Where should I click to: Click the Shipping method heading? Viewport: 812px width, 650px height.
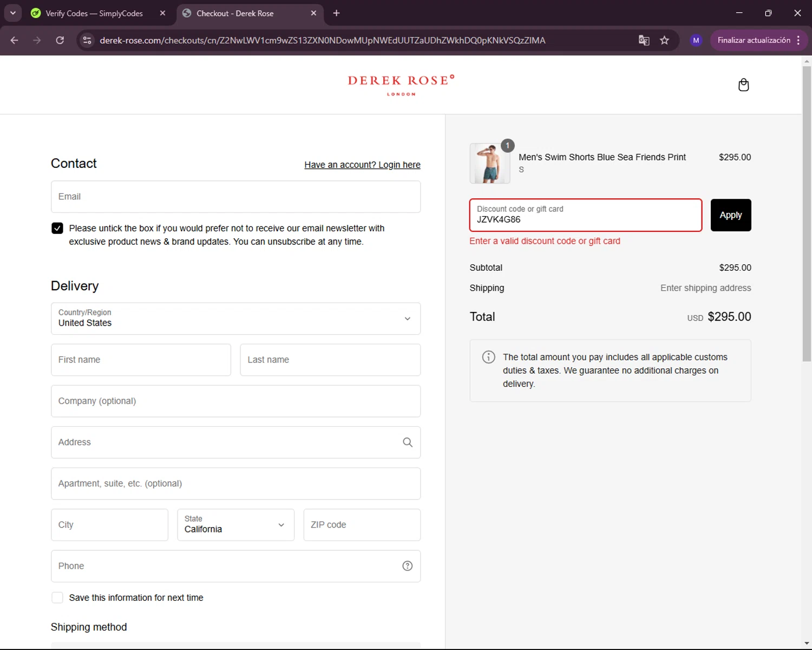(x=89, y=627)
